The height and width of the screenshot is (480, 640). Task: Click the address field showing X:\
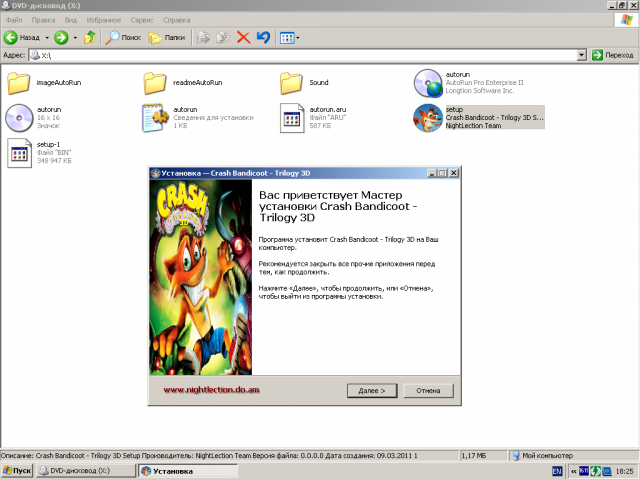[x=302, y=55]
